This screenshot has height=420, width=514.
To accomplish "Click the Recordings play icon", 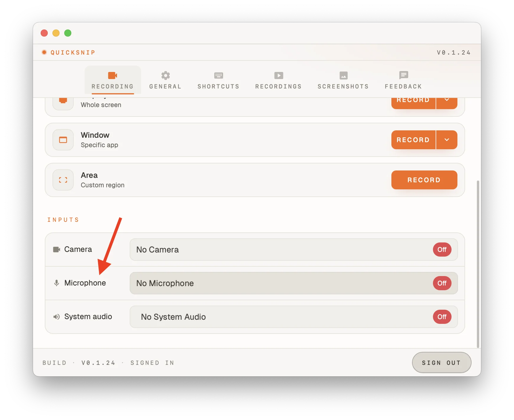I will point(279,76).
